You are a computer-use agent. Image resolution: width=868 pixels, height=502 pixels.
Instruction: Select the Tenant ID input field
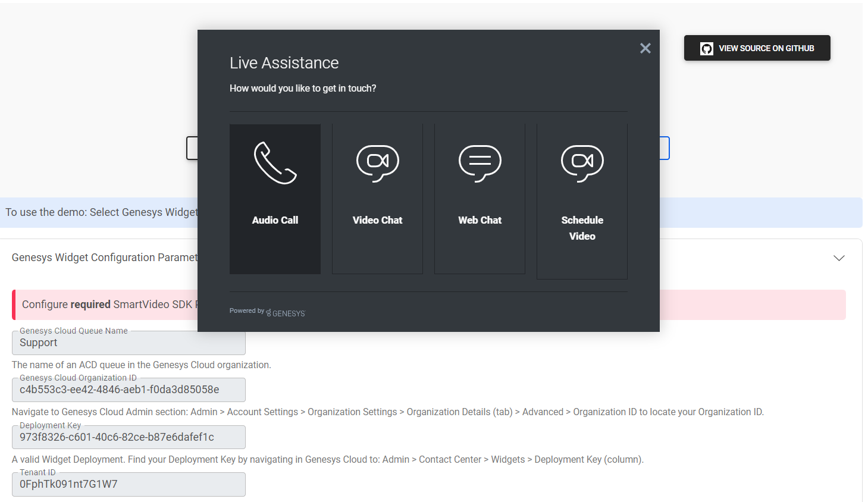click(x=129, y=484)
